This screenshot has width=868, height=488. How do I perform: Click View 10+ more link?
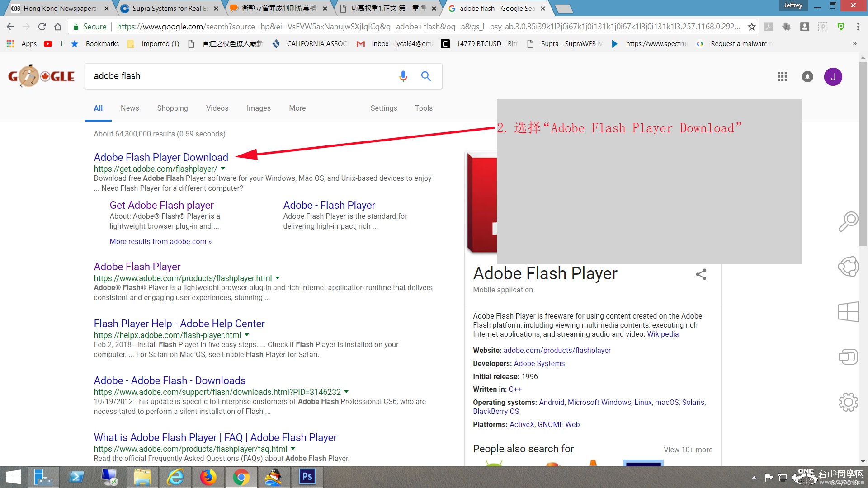coord(688,450)
